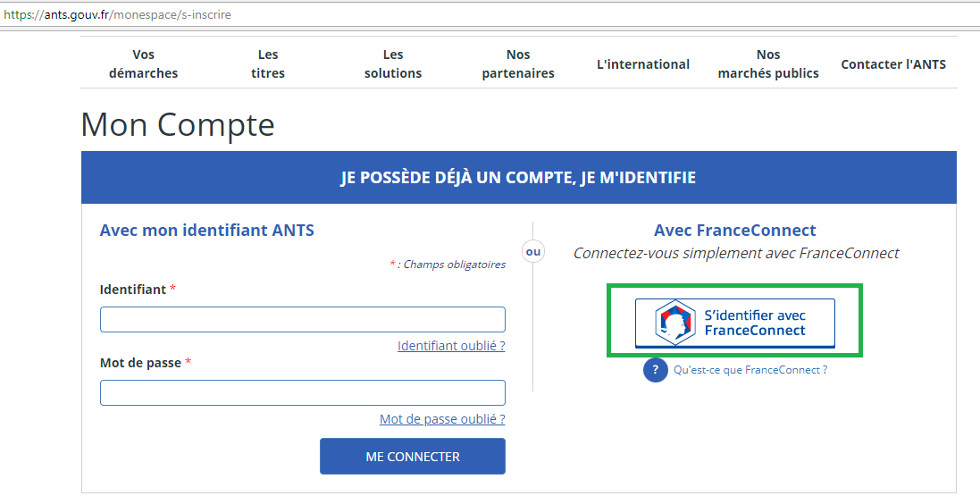Focus the Identifiant text field
The height and width of the screenshot is (496, 980).
point(302,320)
